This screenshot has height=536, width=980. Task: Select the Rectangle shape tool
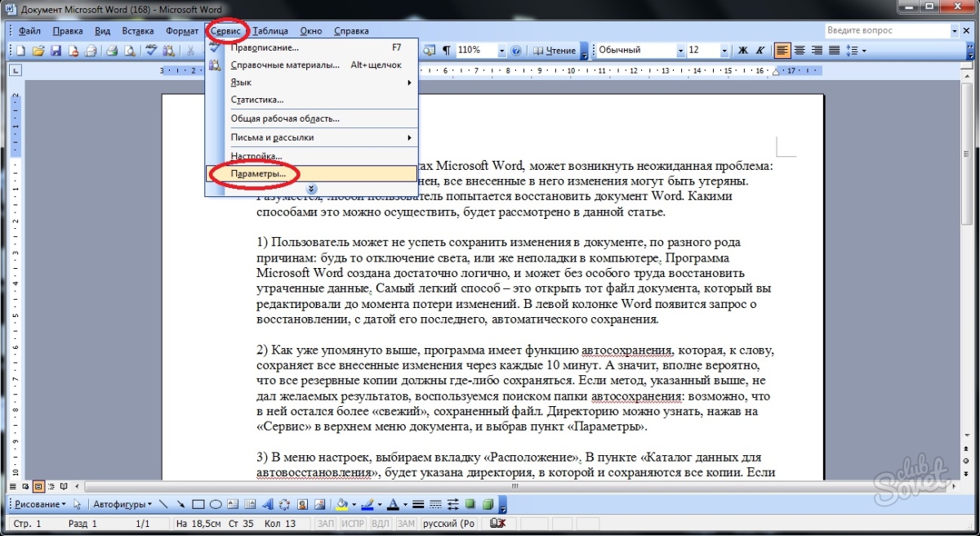pyautogui.click(x=198, y=504)
